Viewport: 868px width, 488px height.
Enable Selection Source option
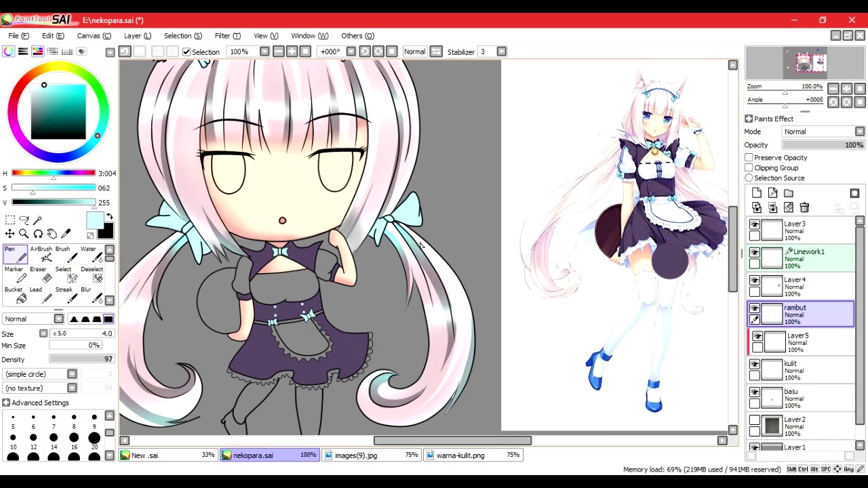(749, 178)
